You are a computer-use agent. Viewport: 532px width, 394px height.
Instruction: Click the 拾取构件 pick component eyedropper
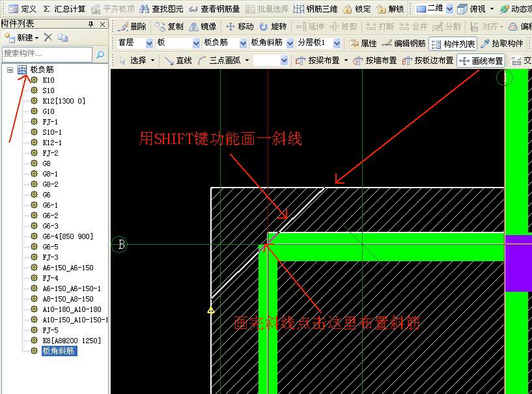click(x=485, y=44)
